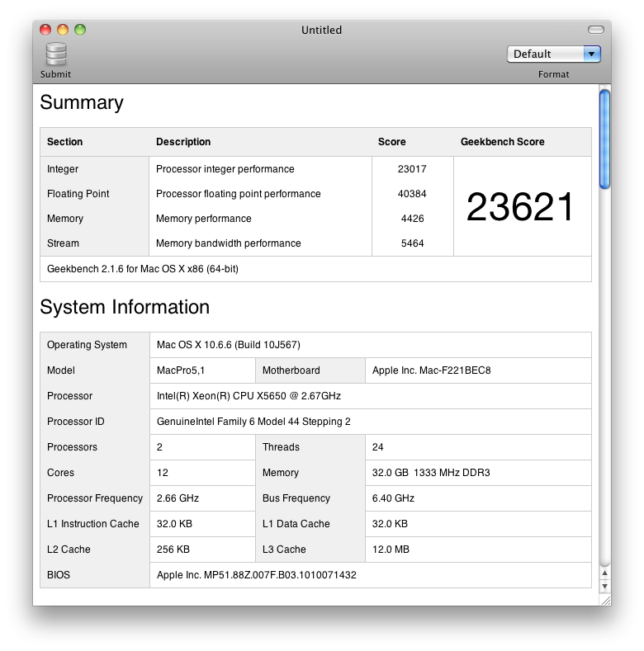Click the Geekbench 2.1.6 version line
The height and width of the screenshot is (651, 644).
[x=143, y=269]
